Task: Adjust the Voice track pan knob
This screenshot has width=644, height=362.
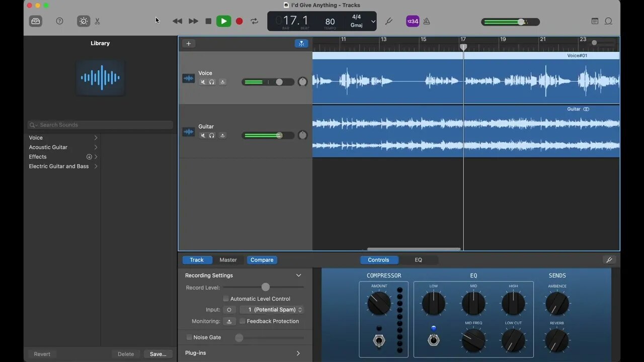Action: tap(302, 82)
